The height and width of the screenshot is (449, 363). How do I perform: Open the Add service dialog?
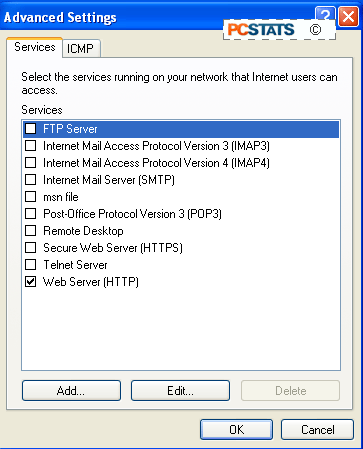[x=71, y=391]
